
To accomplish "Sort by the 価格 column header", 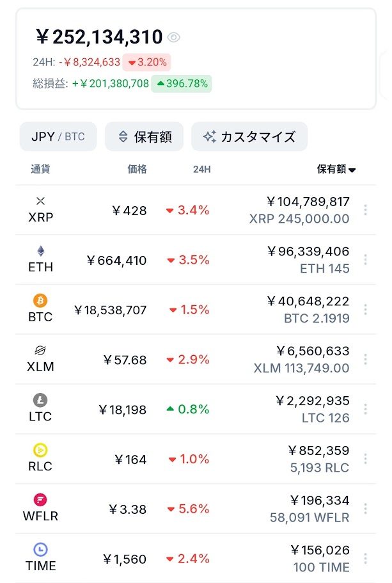I will point(137,170).
